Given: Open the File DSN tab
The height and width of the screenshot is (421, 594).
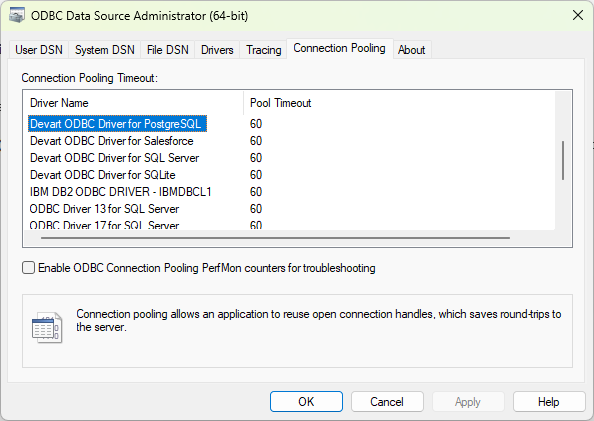Looking at the screenshot, I should point(167,50).
